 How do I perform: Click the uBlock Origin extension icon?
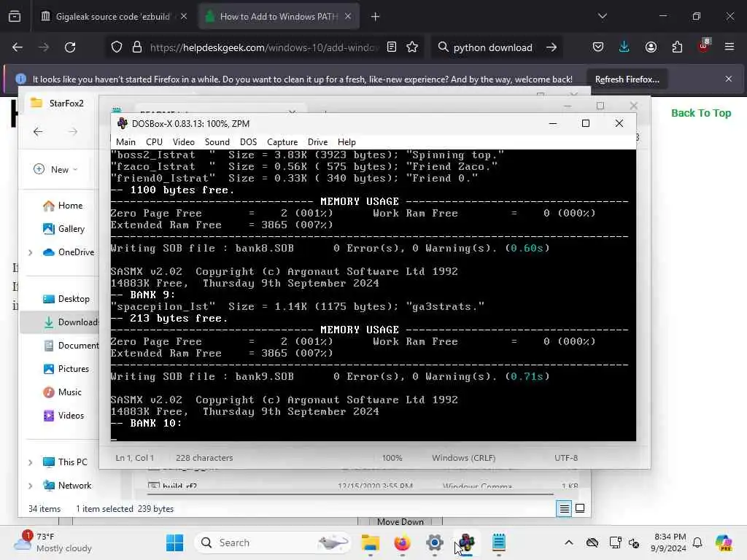tap(704, 47)
